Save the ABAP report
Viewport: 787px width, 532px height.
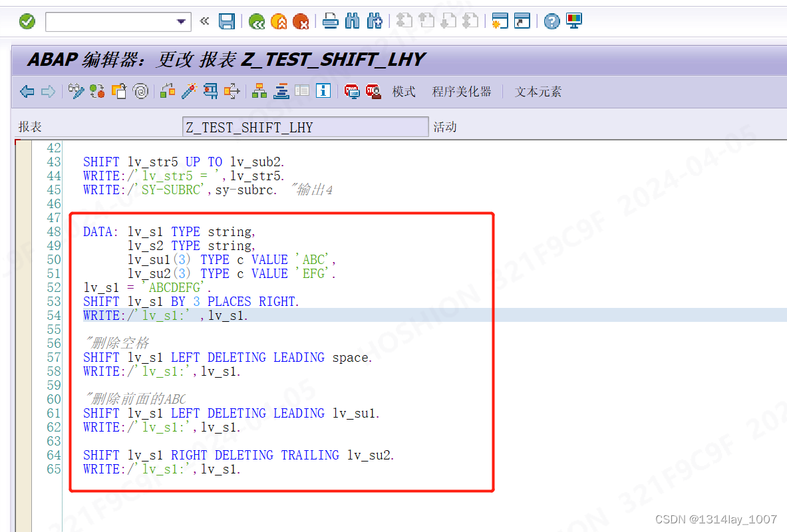[x=227, y=21]
